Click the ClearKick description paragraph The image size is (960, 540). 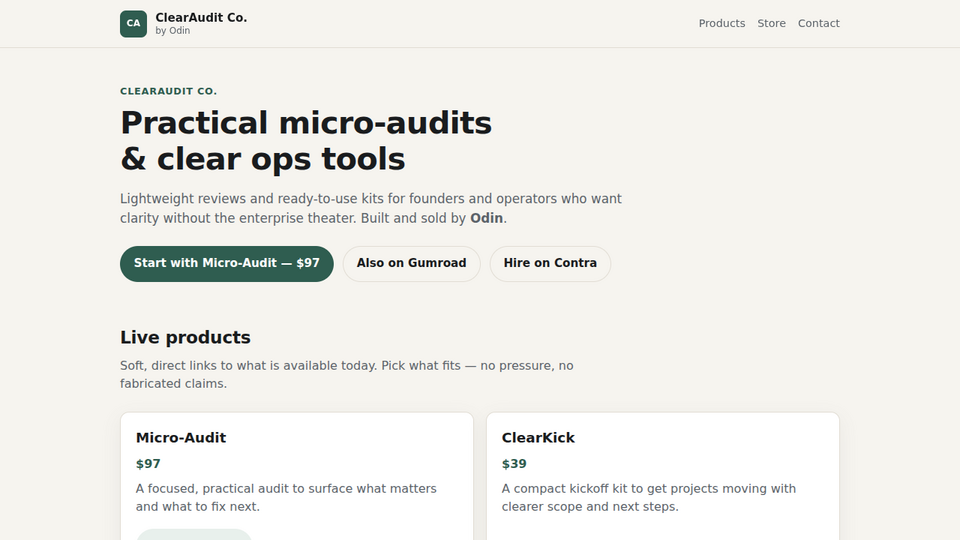click(x=649, y=498)
